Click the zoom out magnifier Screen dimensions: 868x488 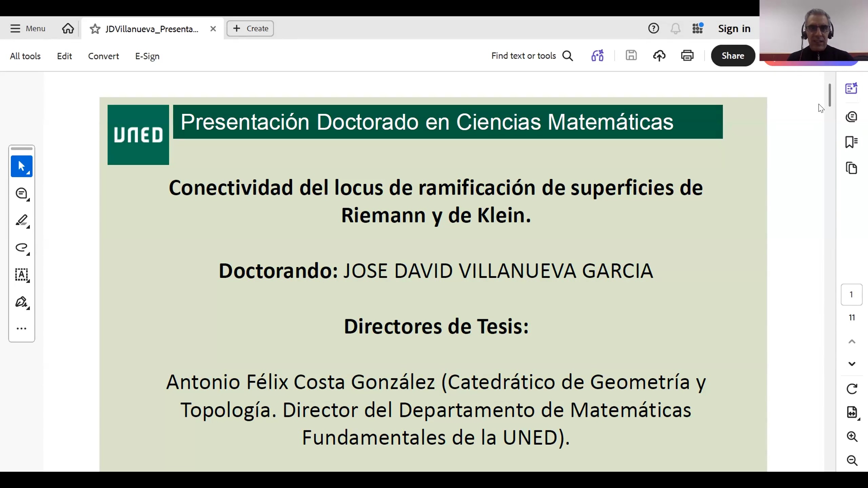(852, 461)
